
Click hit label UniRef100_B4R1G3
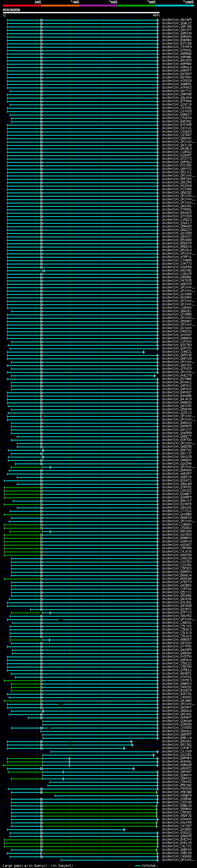pos(177,423)
